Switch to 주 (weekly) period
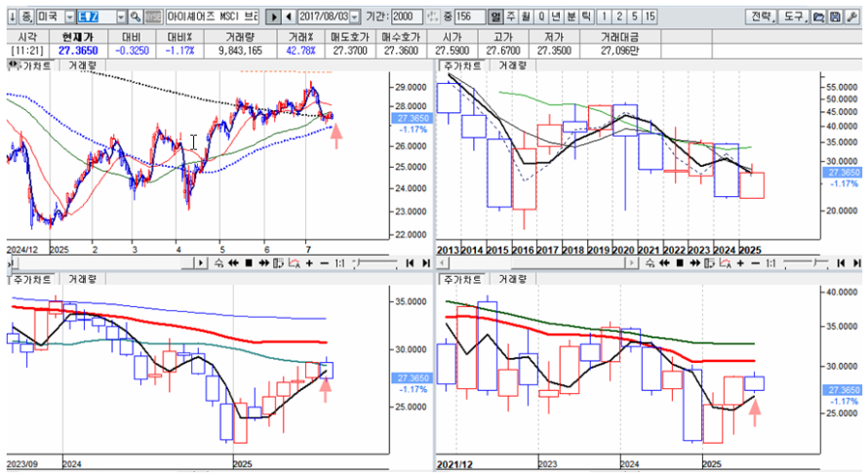The width and height of the screenshot is (868, 474). point(512,18)
